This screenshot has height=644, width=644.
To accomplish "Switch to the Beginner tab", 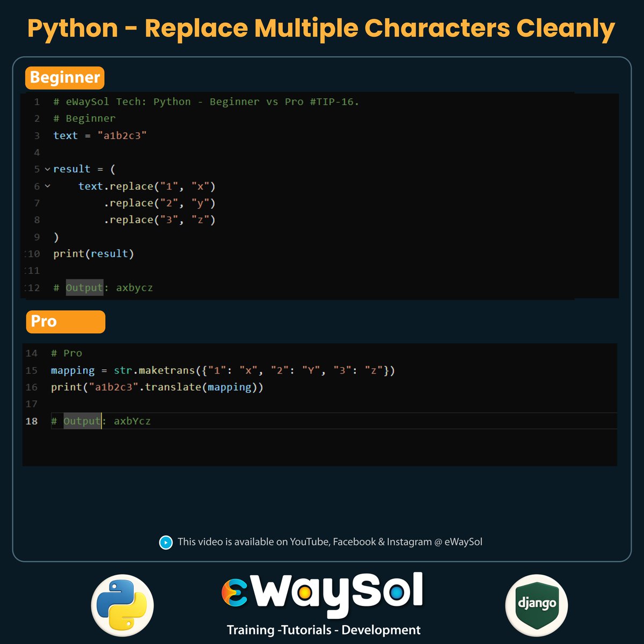I will click(x=64, y=78).
